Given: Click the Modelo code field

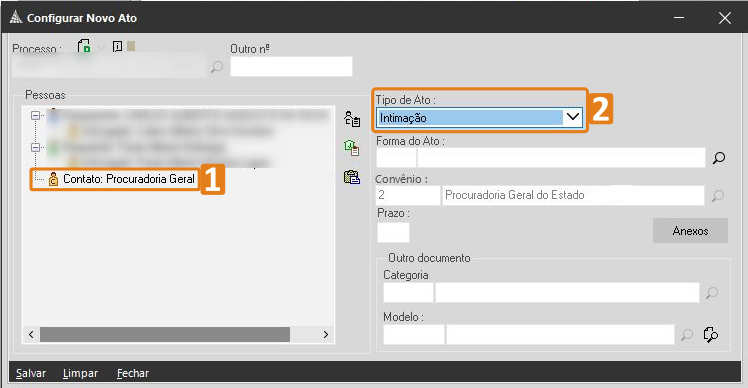Looking at the screenshot, I should [x=414, y=335].
